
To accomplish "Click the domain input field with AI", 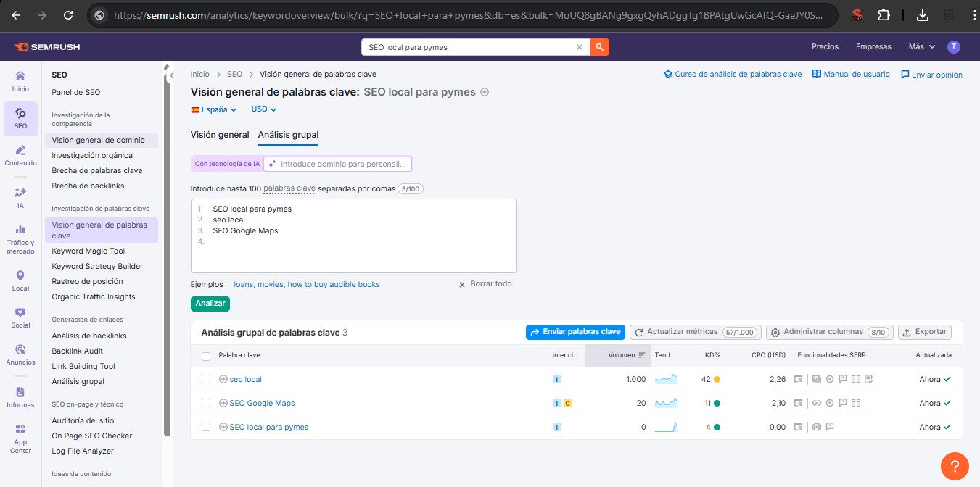I will (338, 164).
